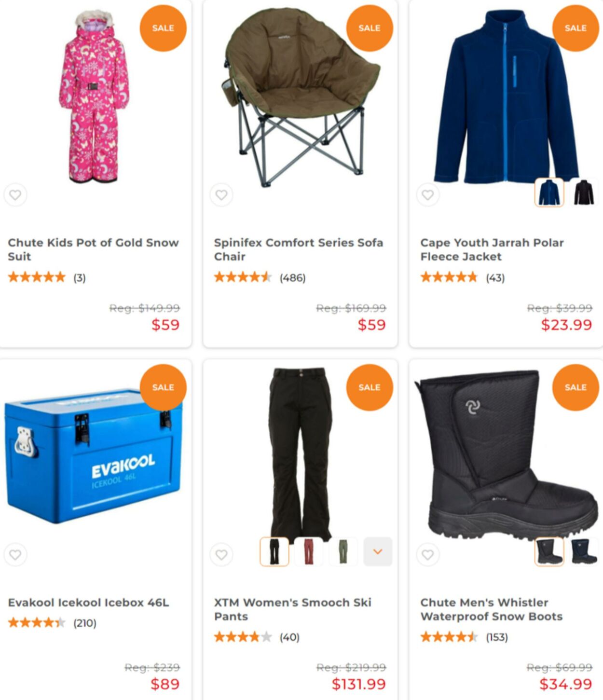Select the black fleece jacket color swatch
This screenshot has width=603, height=700.
[x=584, y=192]
